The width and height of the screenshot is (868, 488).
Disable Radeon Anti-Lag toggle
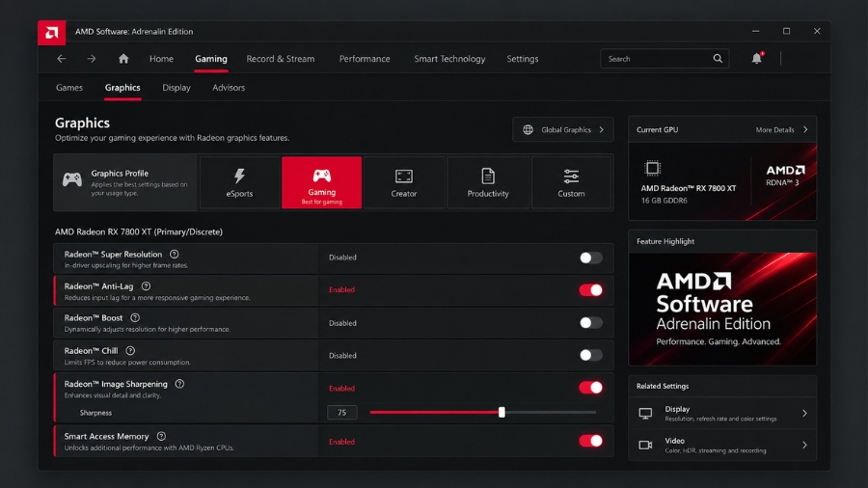[x=590, y=290]
